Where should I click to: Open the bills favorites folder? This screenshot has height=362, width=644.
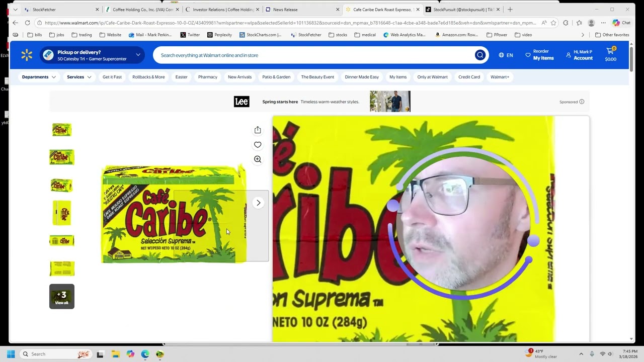35,35
